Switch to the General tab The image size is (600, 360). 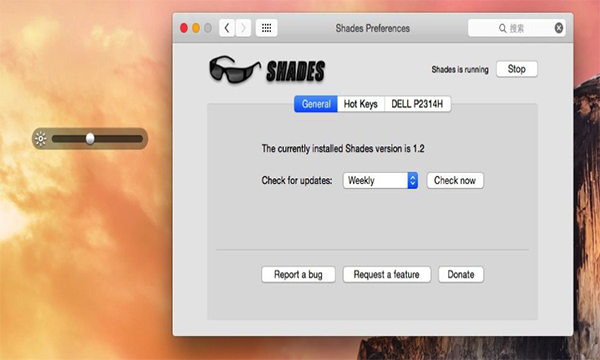[316, 104]
